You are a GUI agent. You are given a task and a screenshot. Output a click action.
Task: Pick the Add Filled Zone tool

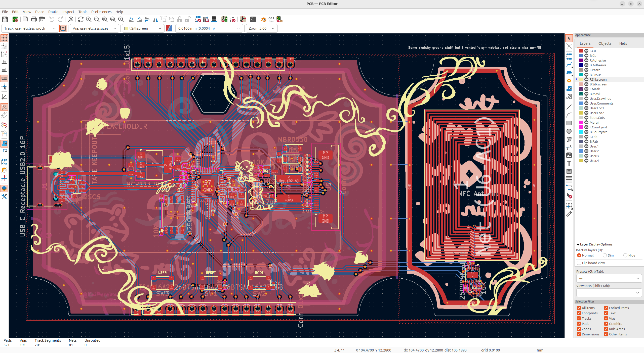569,89
